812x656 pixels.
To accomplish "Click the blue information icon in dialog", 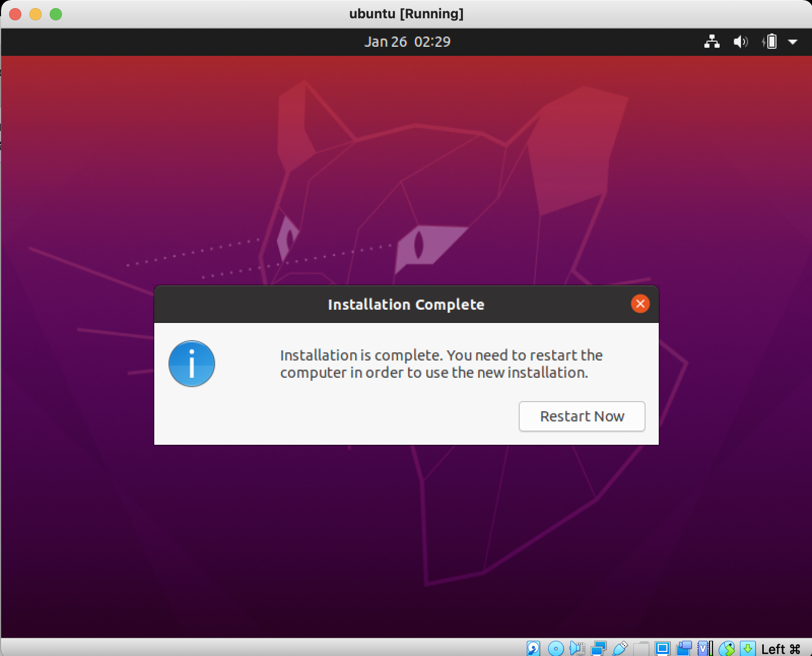I will point(192,364).
